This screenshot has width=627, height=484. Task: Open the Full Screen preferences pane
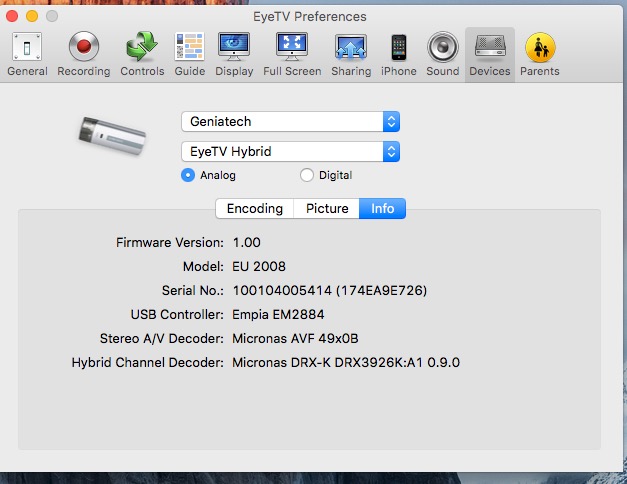tap(292, 54)
